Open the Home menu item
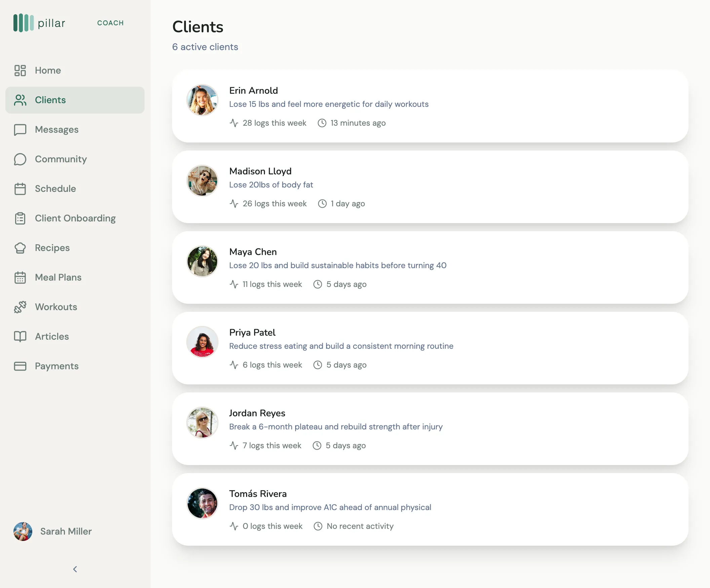 (x=75, y=70)
